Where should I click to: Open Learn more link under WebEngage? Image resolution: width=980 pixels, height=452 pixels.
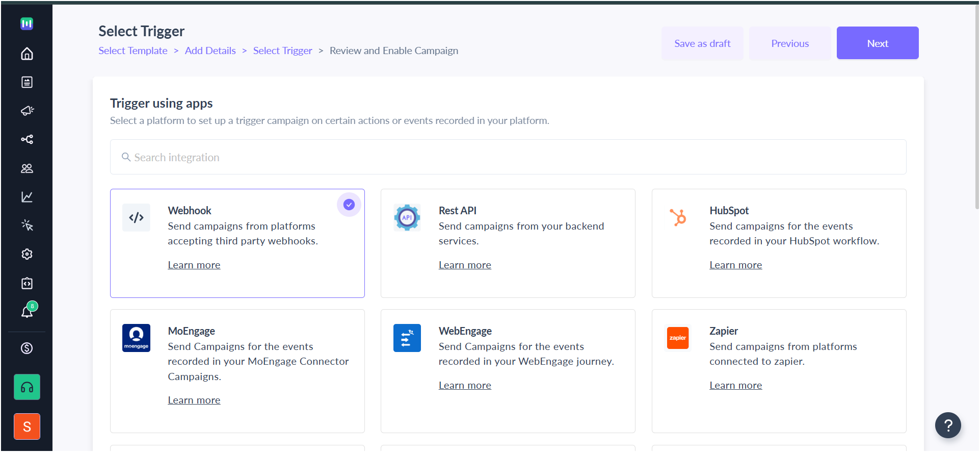[465, 385]
